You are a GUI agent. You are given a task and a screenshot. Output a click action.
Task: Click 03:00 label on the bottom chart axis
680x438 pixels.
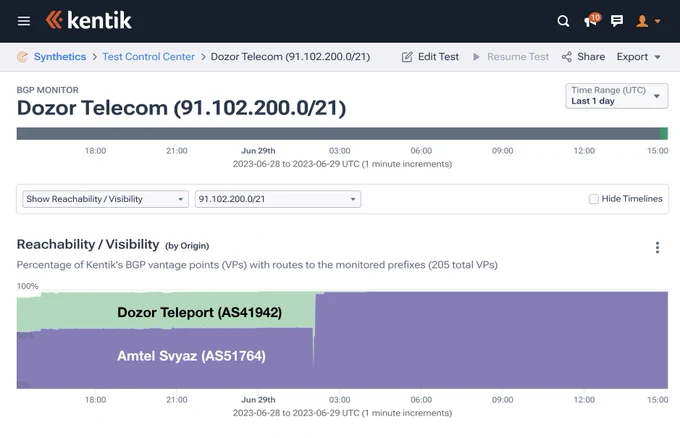point(339,399)
